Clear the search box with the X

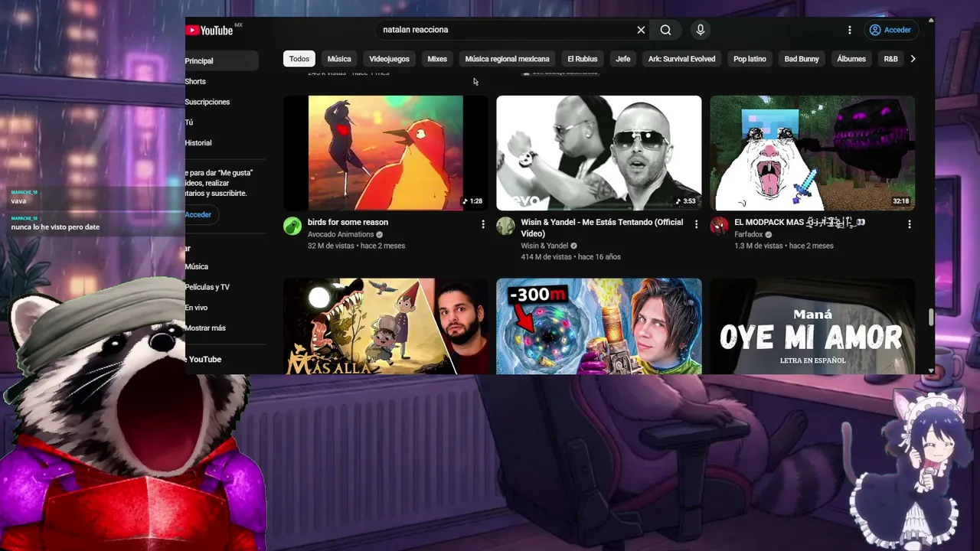click(641, 30)
